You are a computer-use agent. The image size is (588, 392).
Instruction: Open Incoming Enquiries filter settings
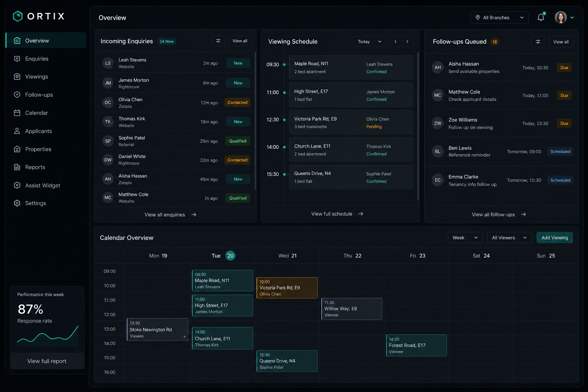tap(218, 41)
